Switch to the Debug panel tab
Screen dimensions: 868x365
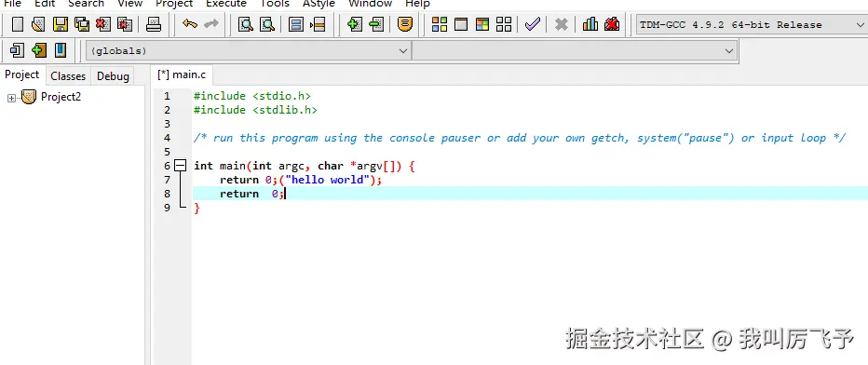(113, 75)
